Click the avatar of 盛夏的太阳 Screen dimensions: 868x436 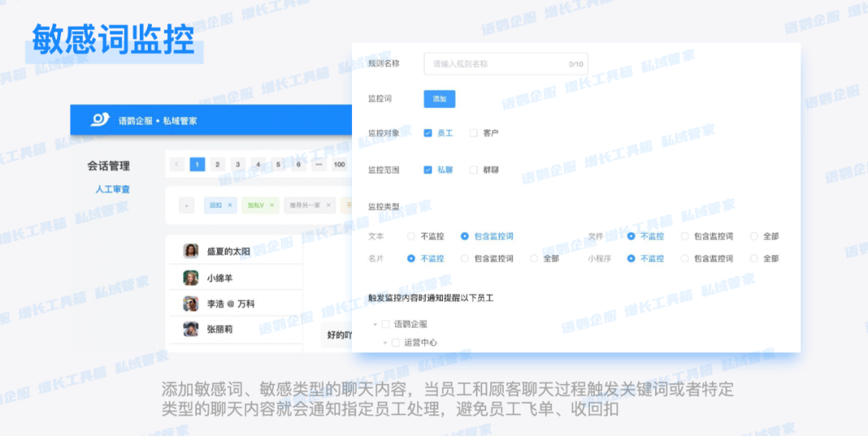click(x=190, y=251)
